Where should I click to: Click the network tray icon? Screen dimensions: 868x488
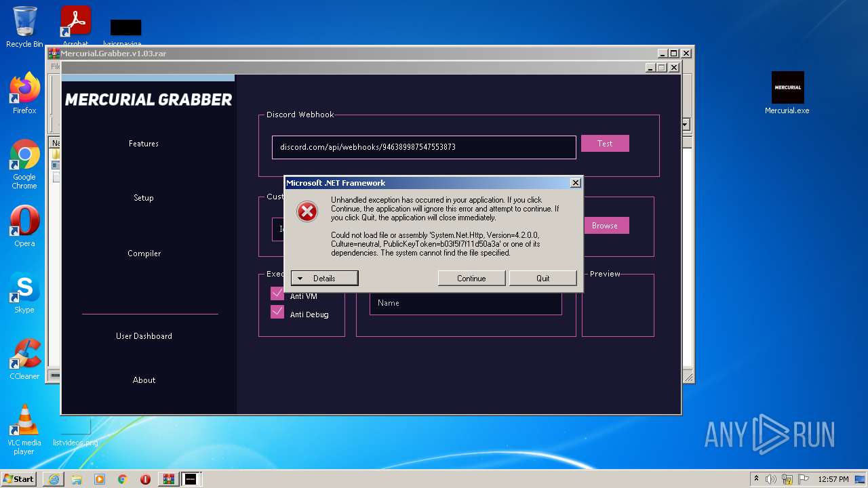(787, 479)
